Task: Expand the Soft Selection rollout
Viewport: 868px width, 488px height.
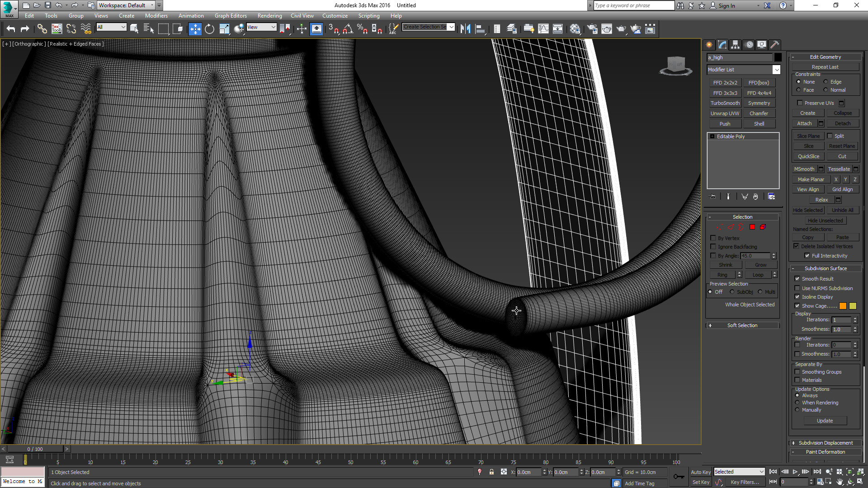Action: coord(742,325)
